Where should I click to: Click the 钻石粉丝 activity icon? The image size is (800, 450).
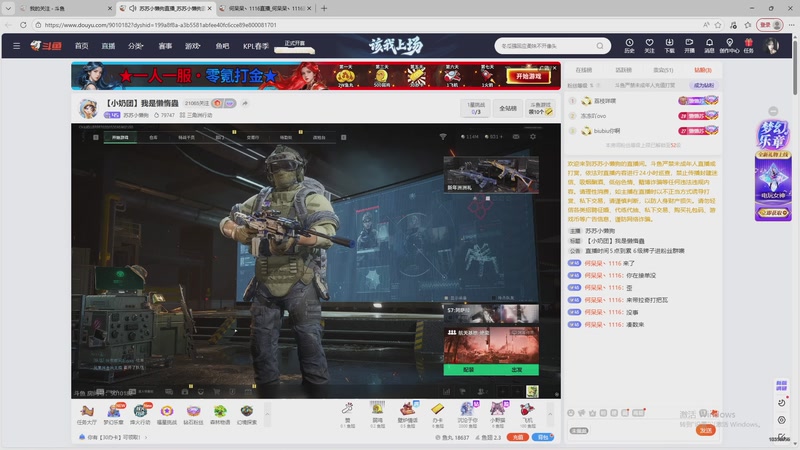[x=193, y=414]
